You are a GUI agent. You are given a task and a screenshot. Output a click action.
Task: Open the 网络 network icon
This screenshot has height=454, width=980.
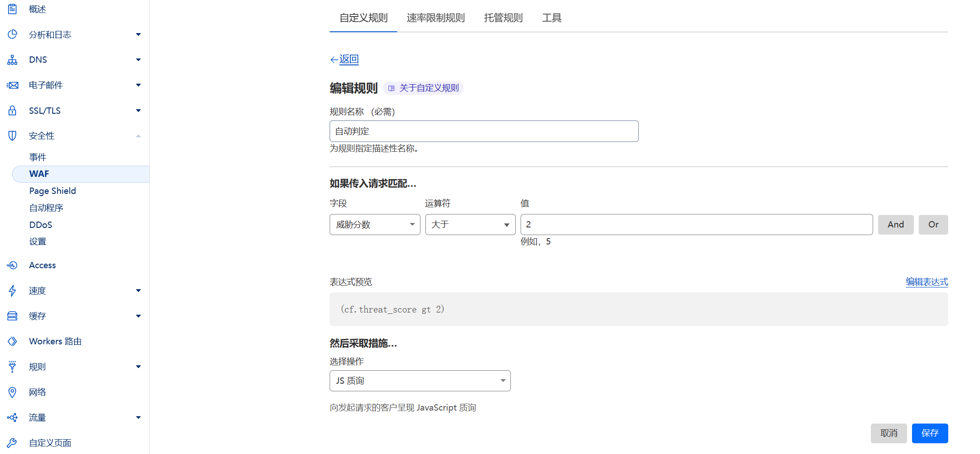tap(12, 392)
